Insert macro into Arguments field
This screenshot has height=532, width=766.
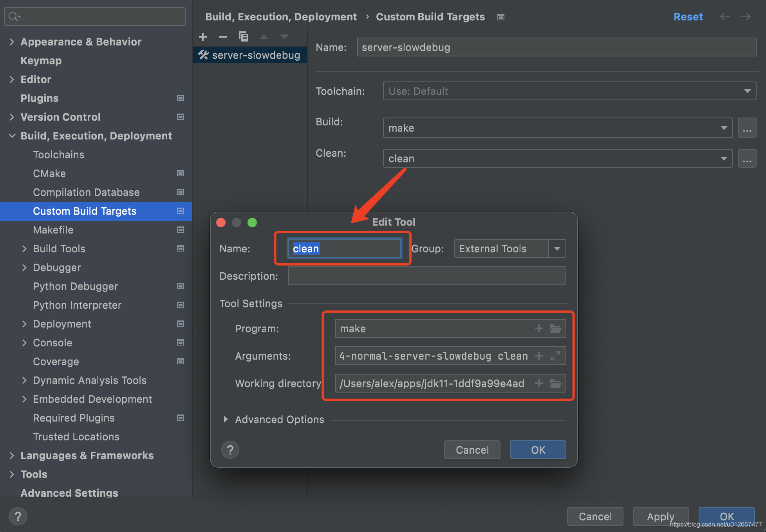tap(539, 356)
